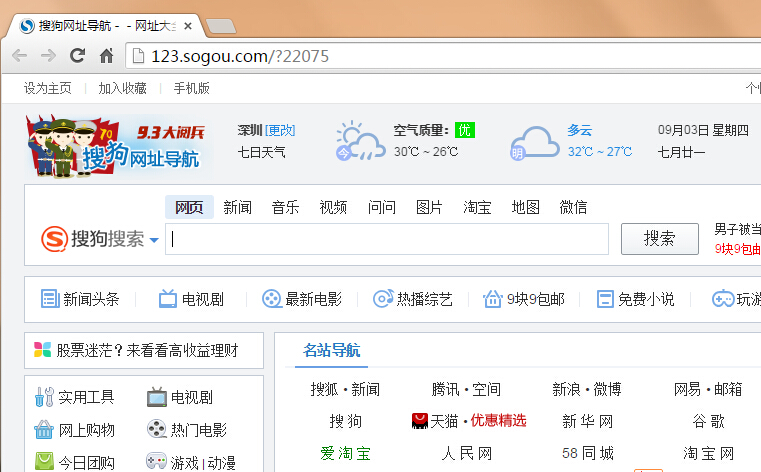Open a new tab button
Screen dimensions: 761x472
pos(221,26)
